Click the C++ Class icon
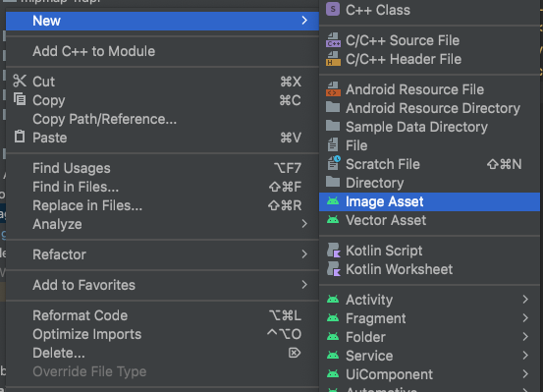This screenshot has width=543, height=392. (333, 10)
